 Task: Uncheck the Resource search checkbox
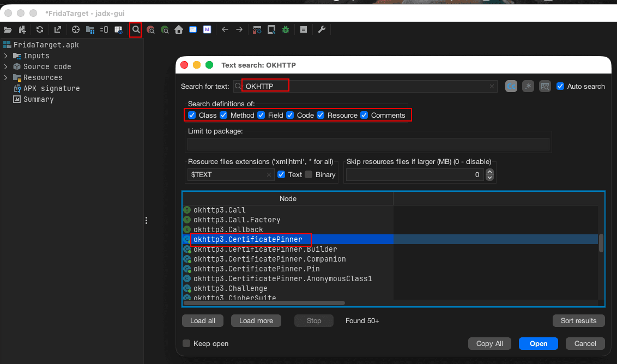tap(320, 115)
